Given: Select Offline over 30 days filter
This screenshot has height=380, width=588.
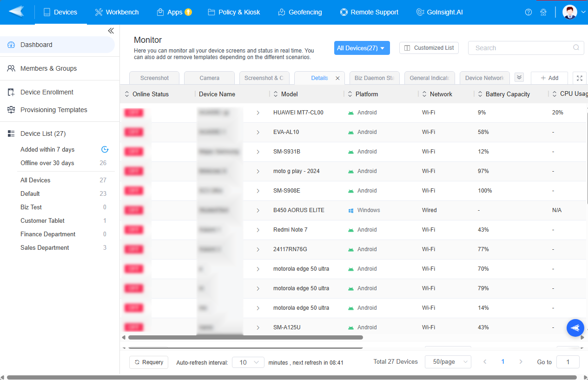Looking at the screenshot, I should (63, 163).
